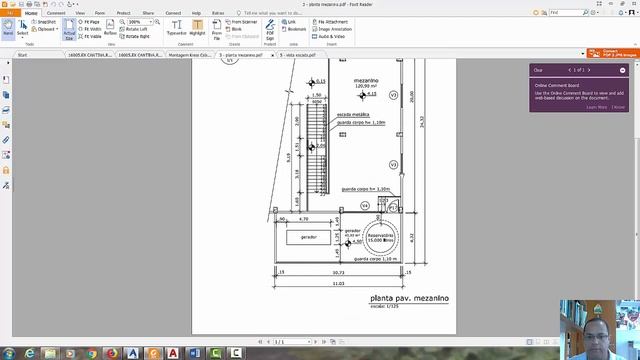Open Microsoft Word from taskbar
Image resolution: width=640 pixels, height=360 pixels.
[x=194, y=353]
